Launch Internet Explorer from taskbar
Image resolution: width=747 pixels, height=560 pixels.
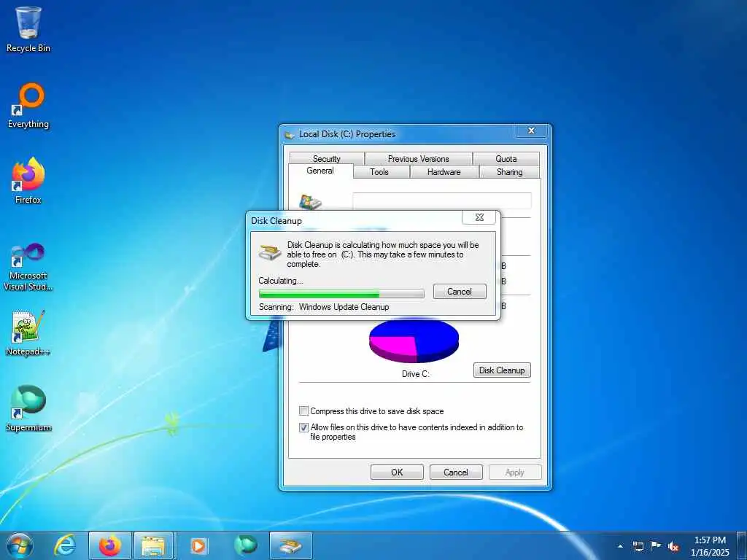[65, 545]
